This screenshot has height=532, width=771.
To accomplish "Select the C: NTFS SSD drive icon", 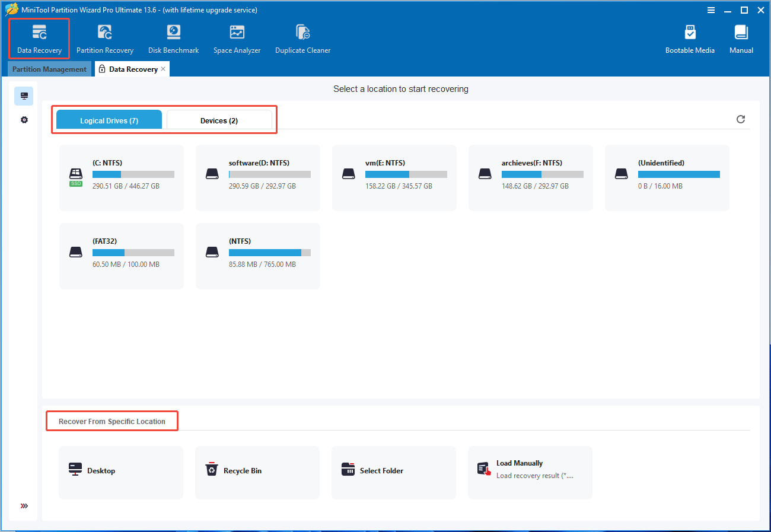I will [76, 176].
